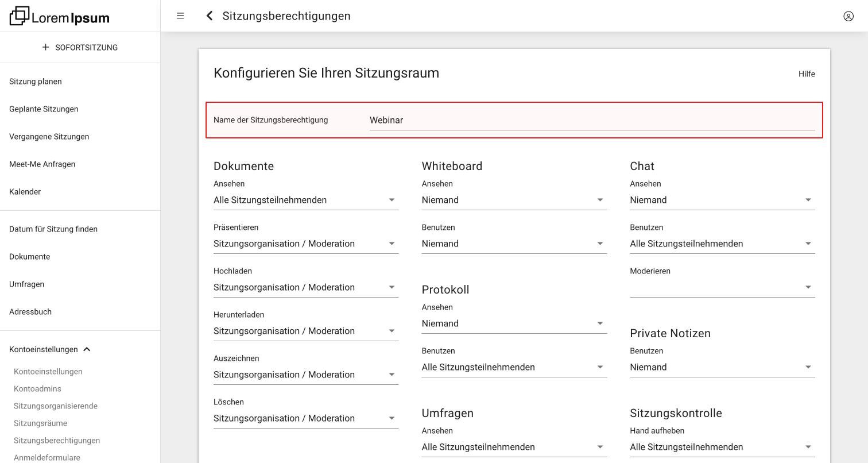Image resolution: width=868 pixels, height=463 pixels.
Task: Open Dokumente Auszeichnen dropdown
Action: pos(306,375)
